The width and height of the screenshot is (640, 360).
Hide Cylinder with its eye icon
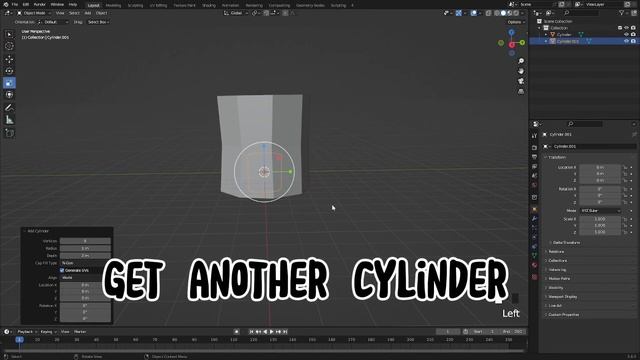[626, 35]
